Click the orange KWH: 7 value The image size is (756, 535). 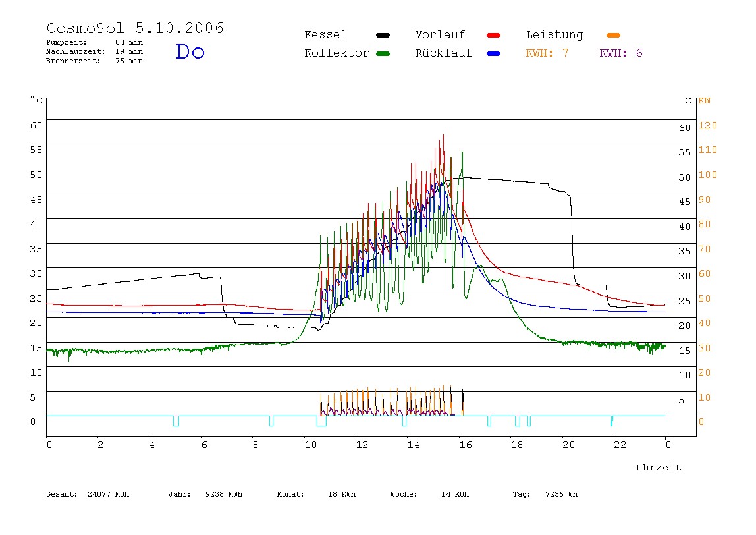pos(547,53)
